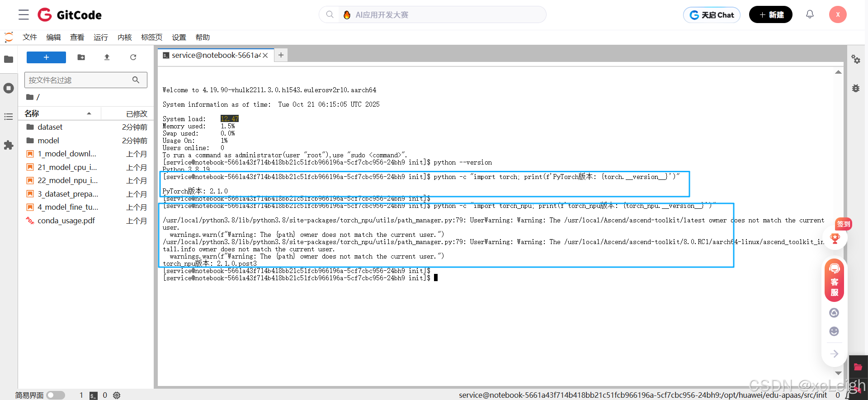Refresh the file list

coord(133,57)
